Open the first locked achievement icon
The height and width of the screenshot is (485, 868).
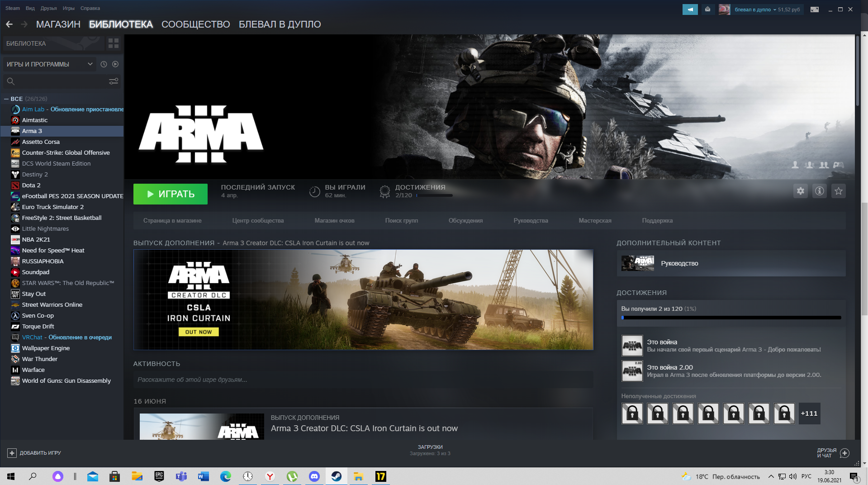click(x=632, y=414)
